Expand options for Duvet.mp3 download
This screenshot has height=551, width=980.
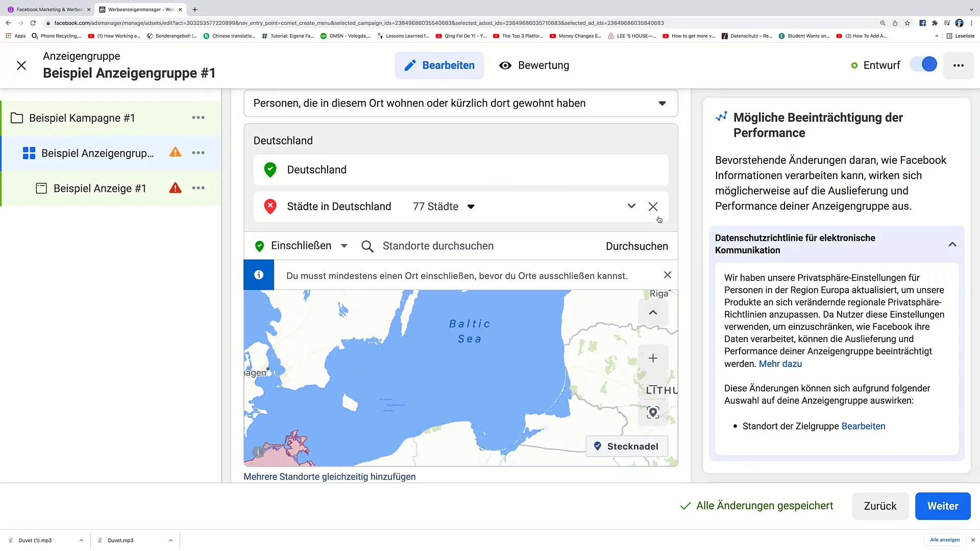170,540
